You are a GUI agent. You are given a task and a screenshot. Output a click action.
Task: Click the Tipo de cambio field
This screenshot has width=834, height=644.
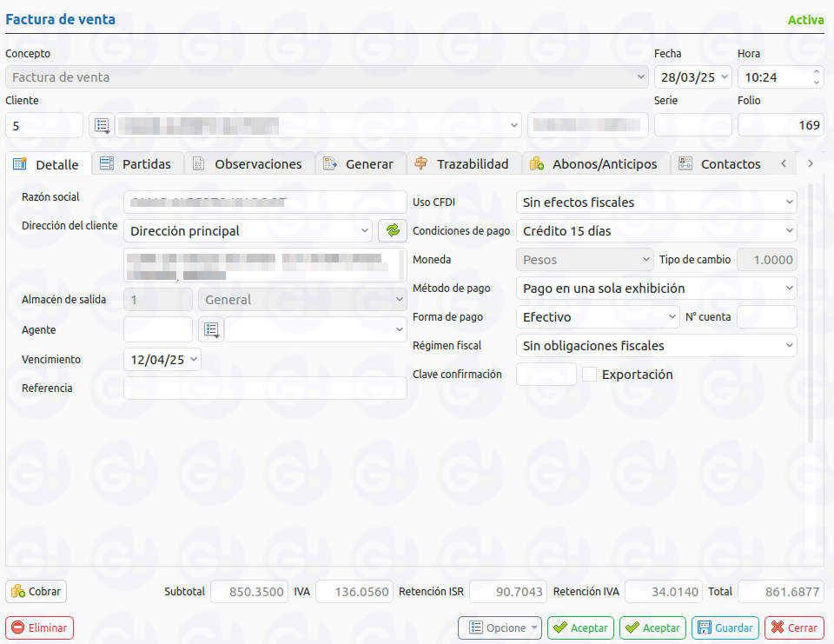point(766,259)
